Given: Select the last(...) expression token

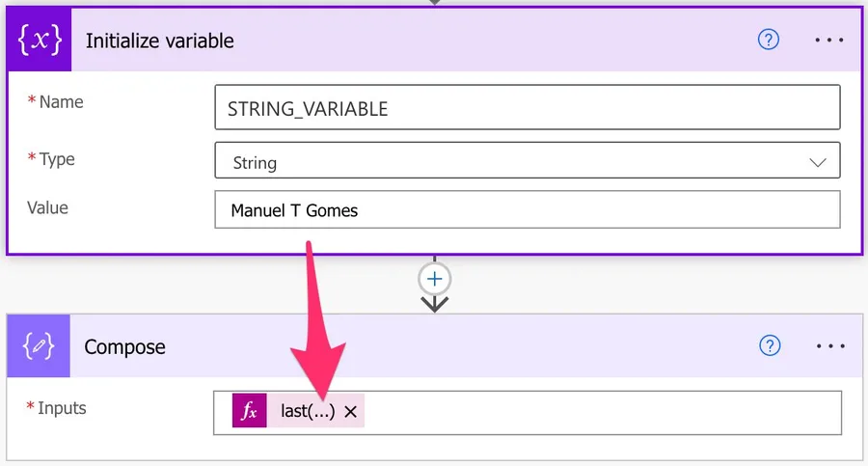Looking at the screenshot, I should pyautogui.click(x=307, y=412).
